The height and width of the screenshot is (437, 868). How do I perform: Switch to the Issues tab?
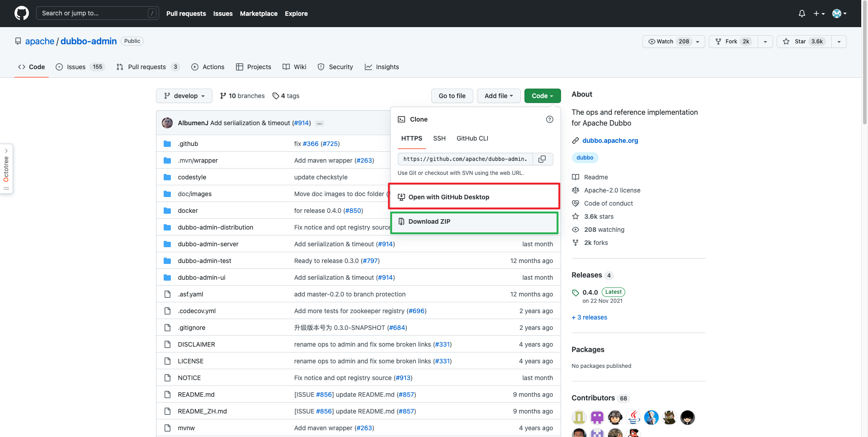[80, 67]
